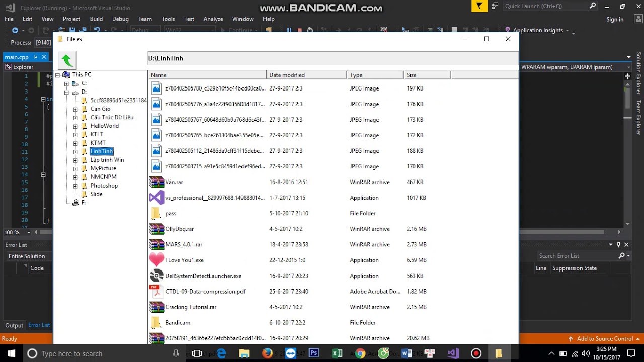Expand the HelloWorld folder node
Screen dimensions: 644x362
(75, 126)
